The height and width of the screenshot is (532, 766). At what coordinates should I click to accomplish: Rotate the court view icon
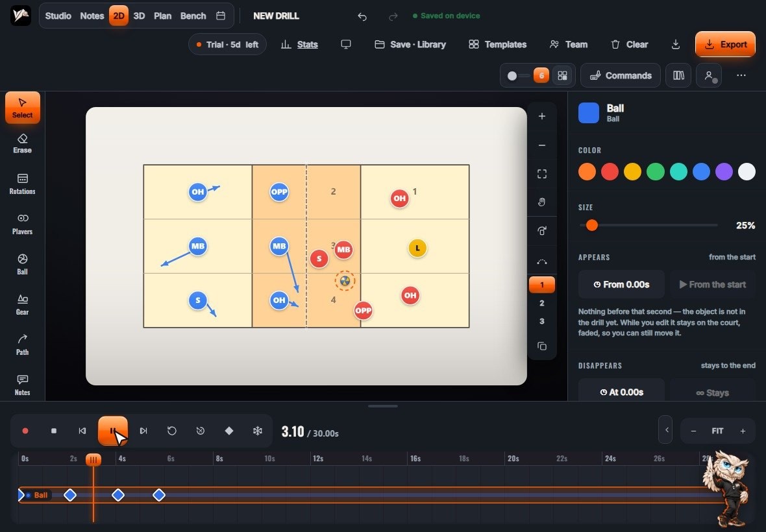pyautogui.click(x=542, y=231)
